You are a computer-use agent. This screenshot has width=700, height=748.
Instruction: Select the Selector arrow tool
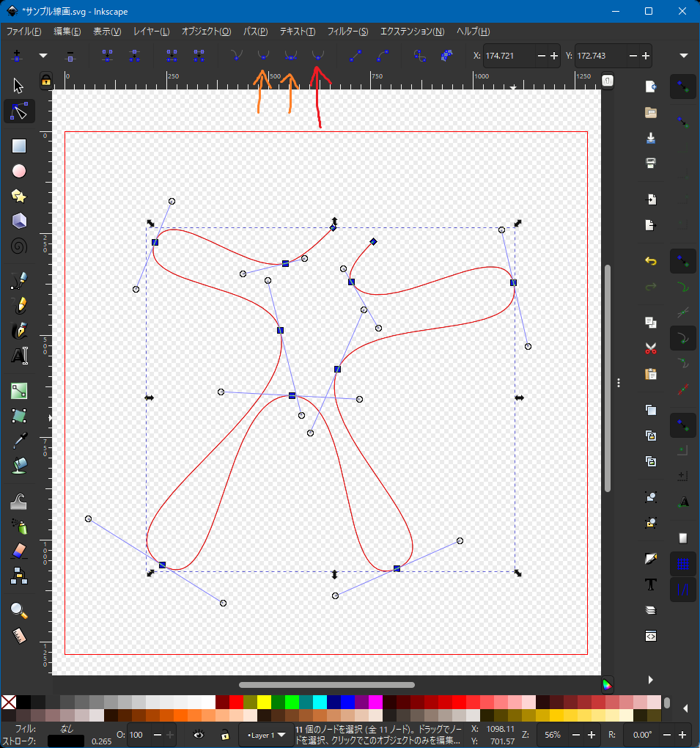coord(18,86)
